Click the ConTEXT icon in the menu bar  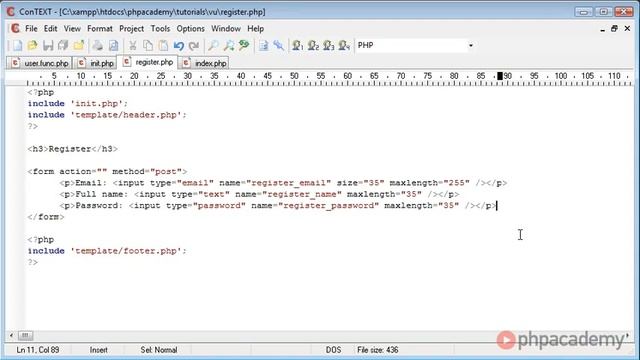[x=16, y=29]
